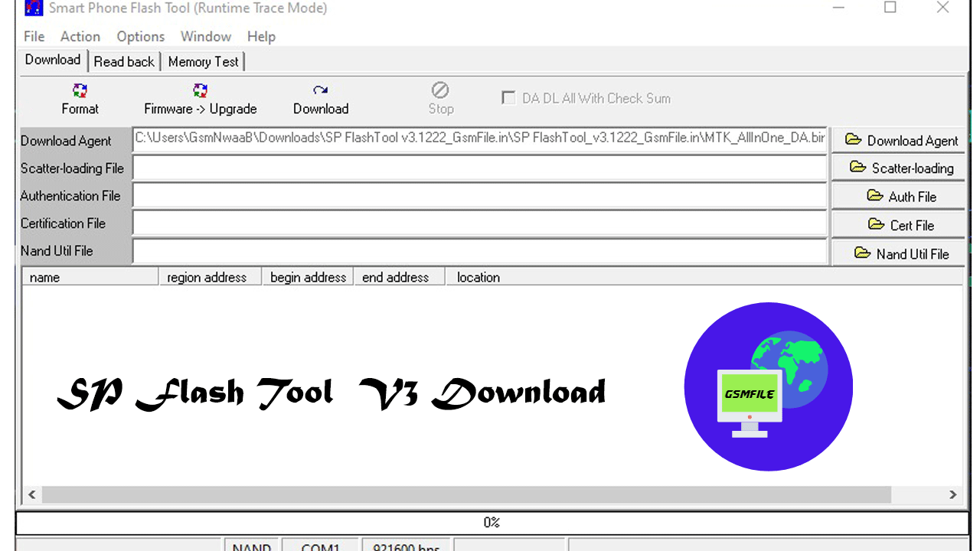Click the 'region address' column header
980x551 pixels.
tap(207, 277)
